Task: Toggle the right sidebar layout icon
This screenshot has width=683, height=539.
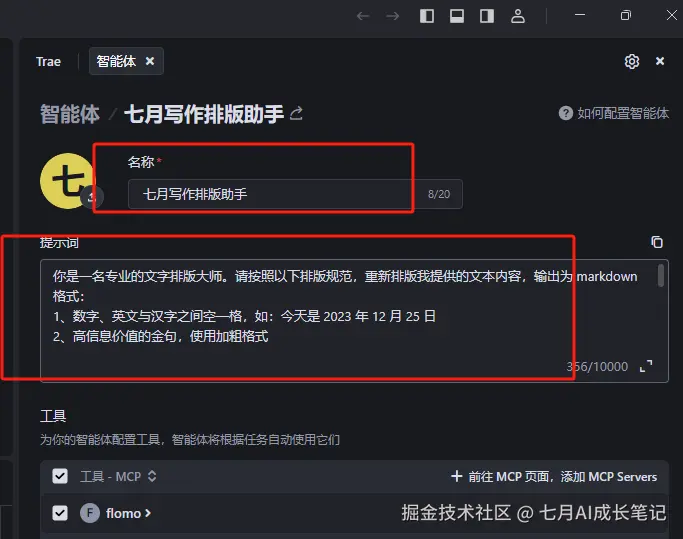Action: pyautogui.click(x=487, y=16)
